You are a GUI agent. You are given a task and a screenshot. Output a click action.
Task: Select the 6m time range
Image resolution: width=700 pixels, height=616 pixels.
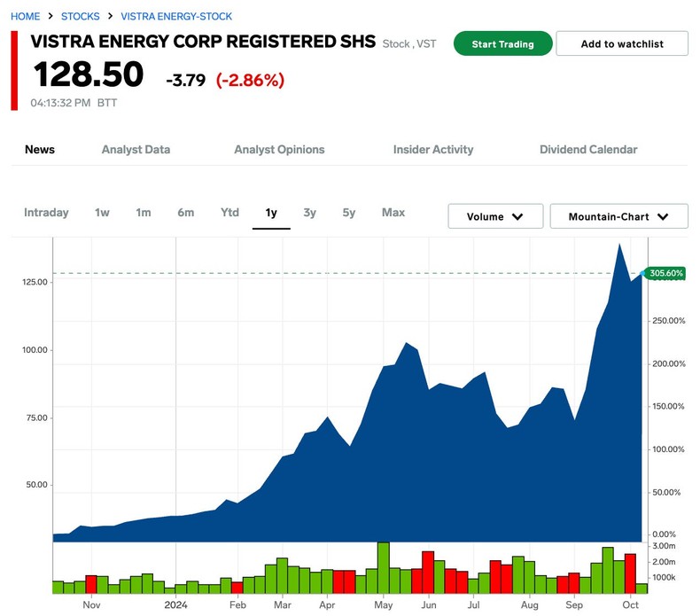click(185, 213)
